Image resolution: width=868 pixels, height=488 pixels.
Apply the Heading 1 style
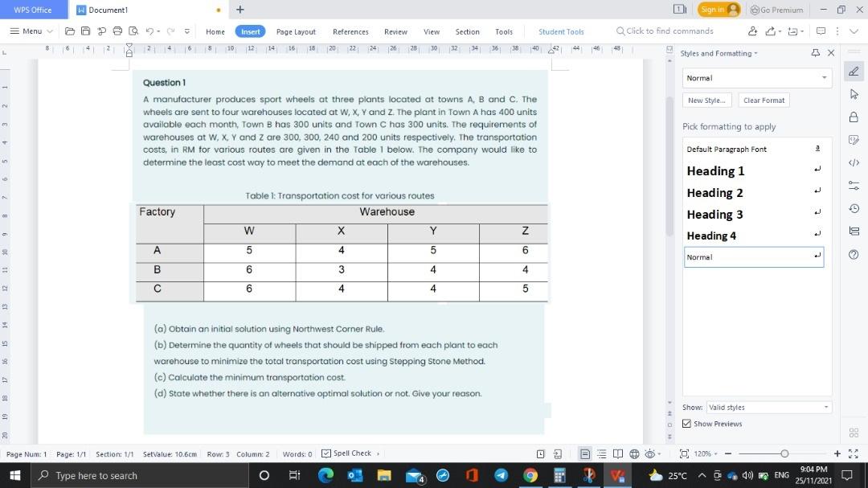click(753, 170)
